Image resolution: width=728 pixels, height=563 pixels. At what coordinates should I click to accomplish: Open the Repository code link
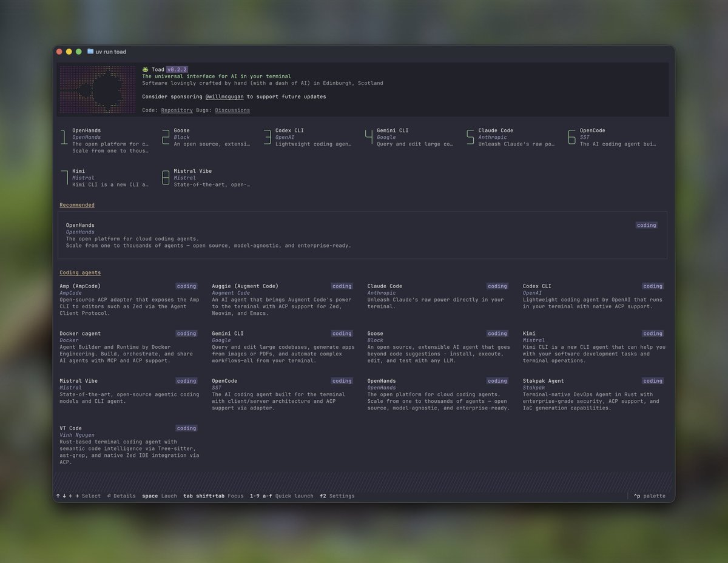[177, 110]
